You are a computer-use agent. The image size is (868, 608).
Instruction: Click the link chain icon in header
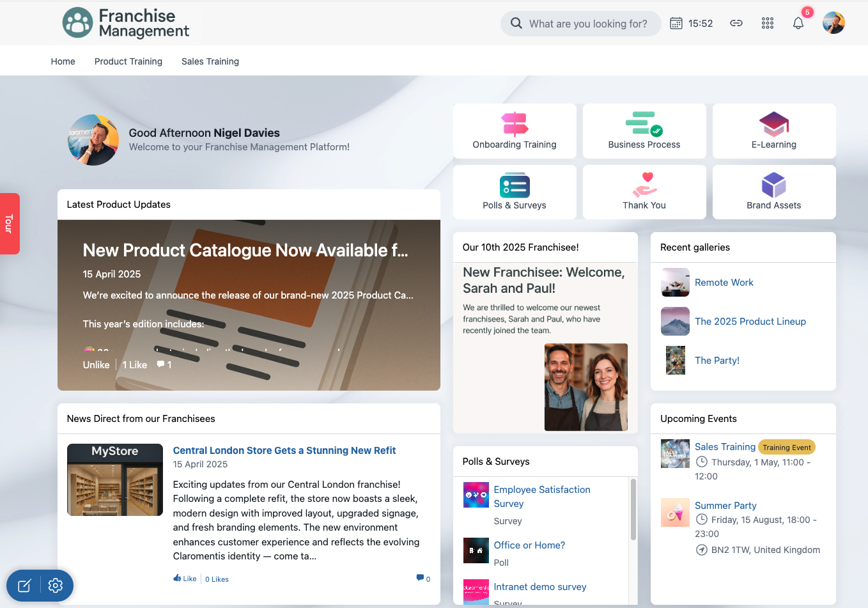736,24
